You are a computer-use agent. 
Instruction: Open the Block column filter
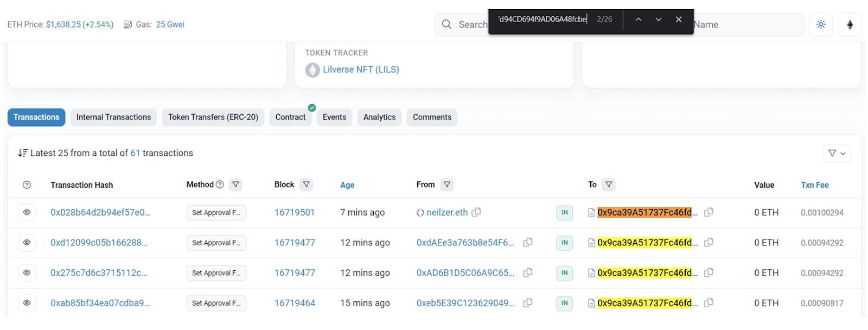coord(307,185)
